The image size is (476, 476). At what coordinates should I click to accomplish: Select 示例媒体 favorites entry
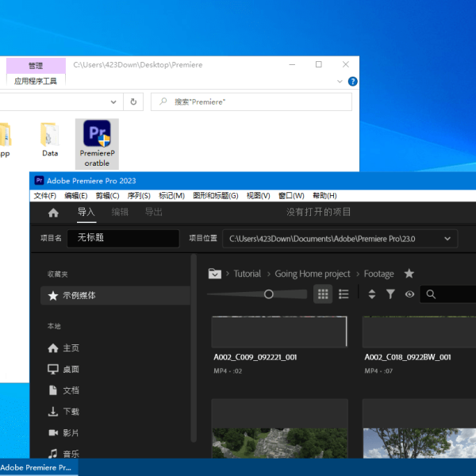115,295
